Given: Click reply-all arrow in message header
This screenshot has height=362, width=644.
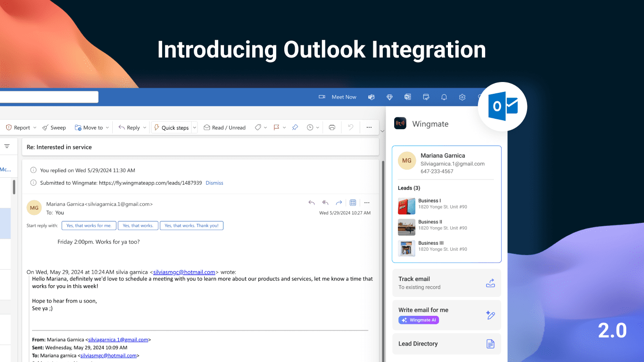Looking at the screenshot, I should tap(325, 203).
